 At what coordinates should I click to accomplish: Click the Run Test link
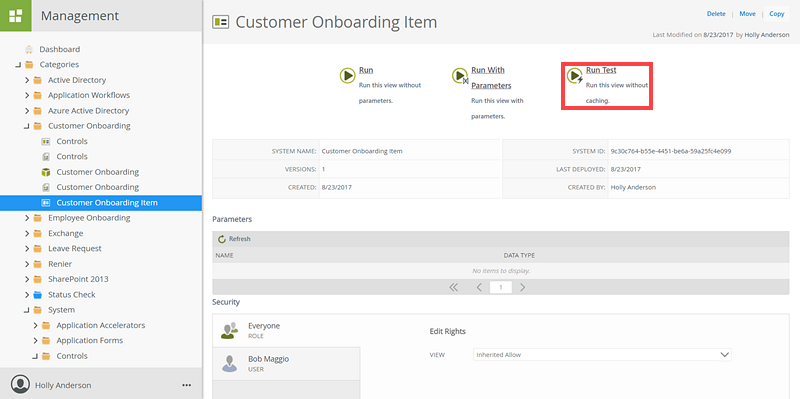point(601,70)
